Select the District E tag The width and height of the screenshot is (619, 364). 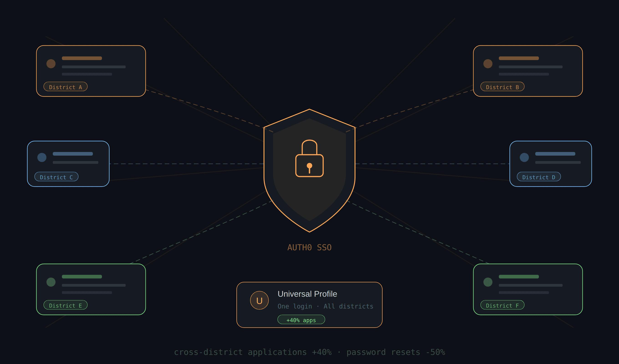[66, 305]
